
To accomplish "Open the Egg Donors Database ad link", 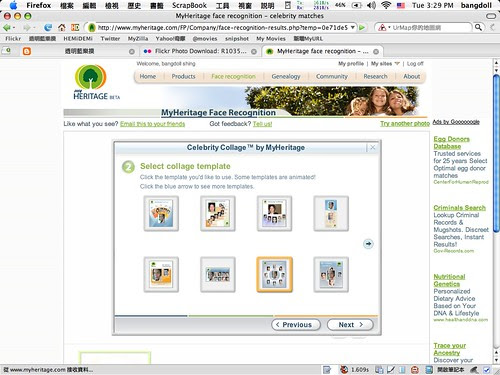I will tap(451, 143).
